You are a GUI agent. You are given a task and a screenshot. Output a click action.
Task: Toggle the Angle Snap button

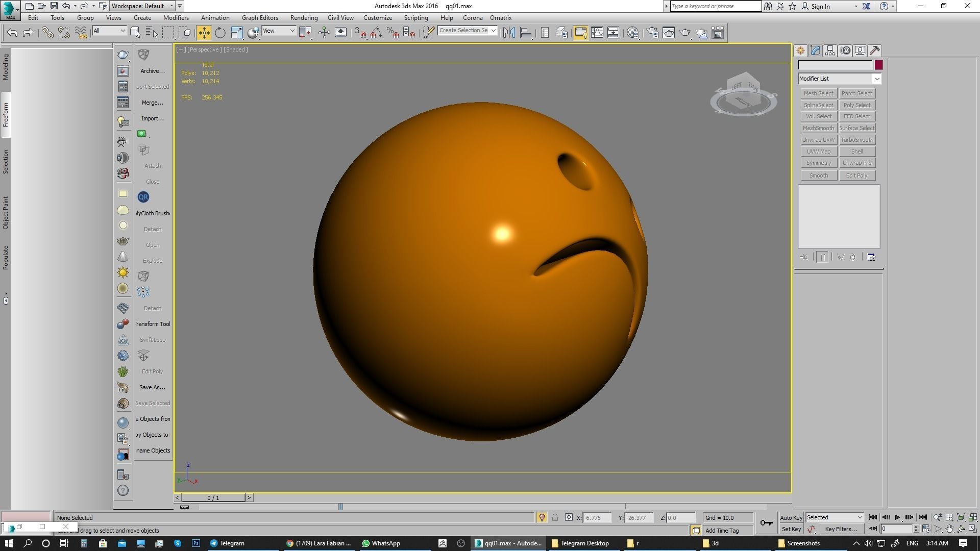(x=376, y=33)
